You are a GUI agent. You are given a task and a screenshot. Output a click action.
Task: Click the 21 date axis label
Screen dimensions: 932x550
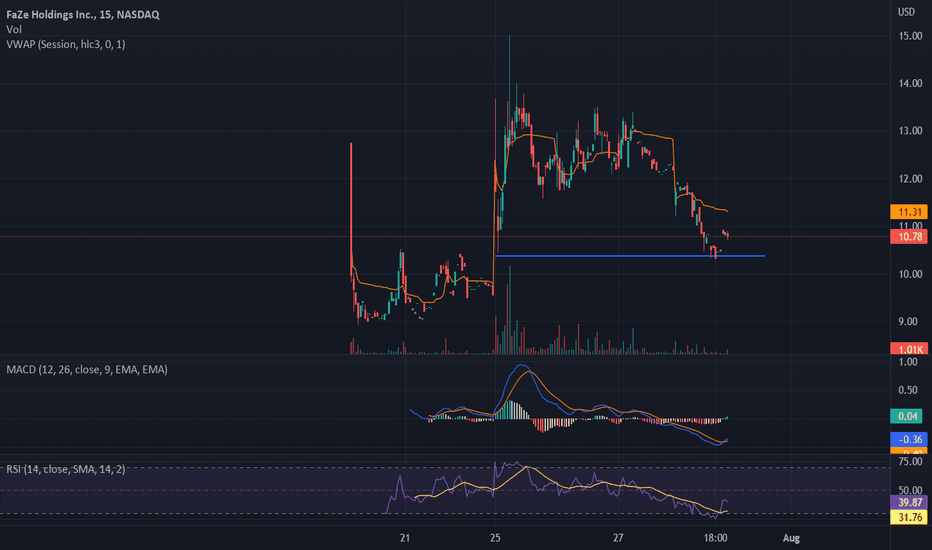tap(405, 538)
